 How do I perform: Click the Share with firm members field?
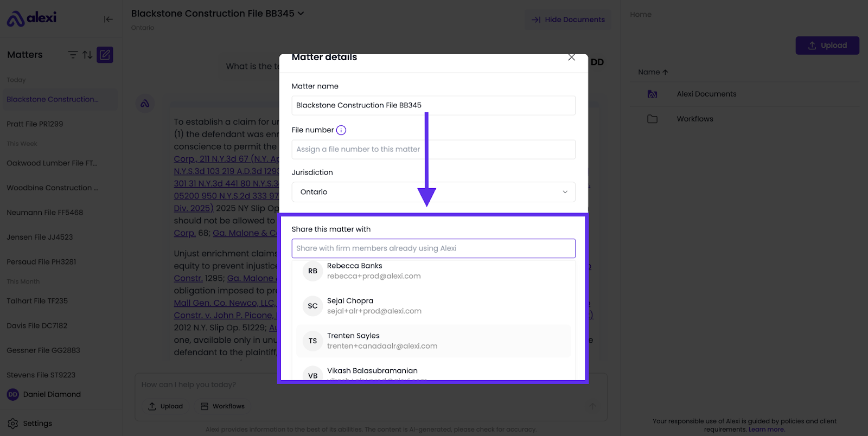click(x=433, y=248)
